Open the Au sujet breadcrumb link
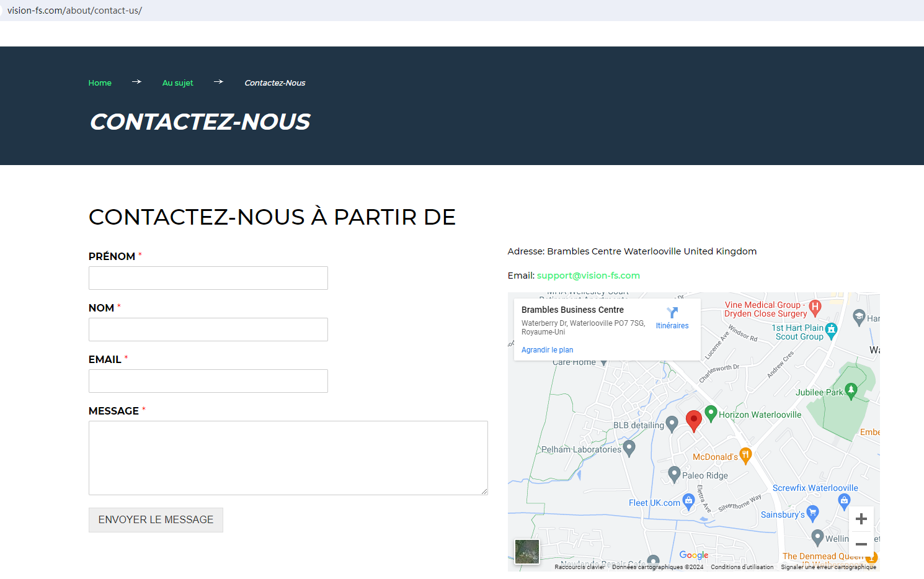924x579 pixels. (177, 83)
